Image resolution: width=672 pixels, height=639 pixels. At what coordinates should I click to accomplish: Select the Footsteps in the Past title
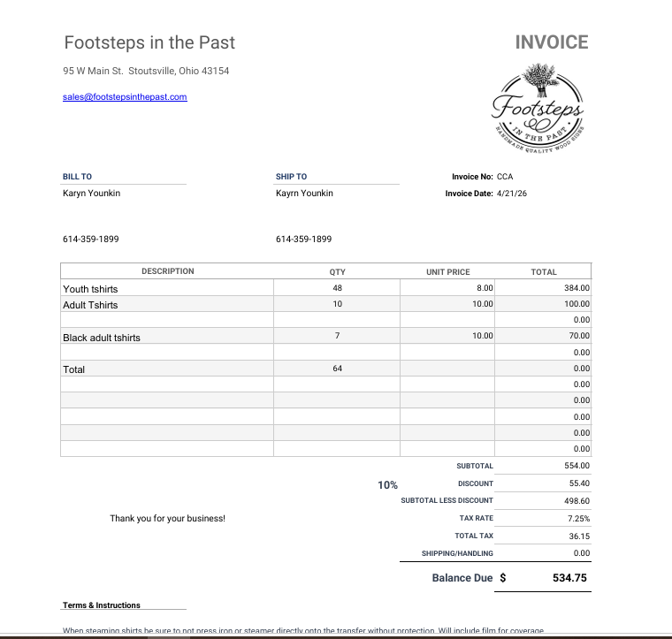pos(149,42)
